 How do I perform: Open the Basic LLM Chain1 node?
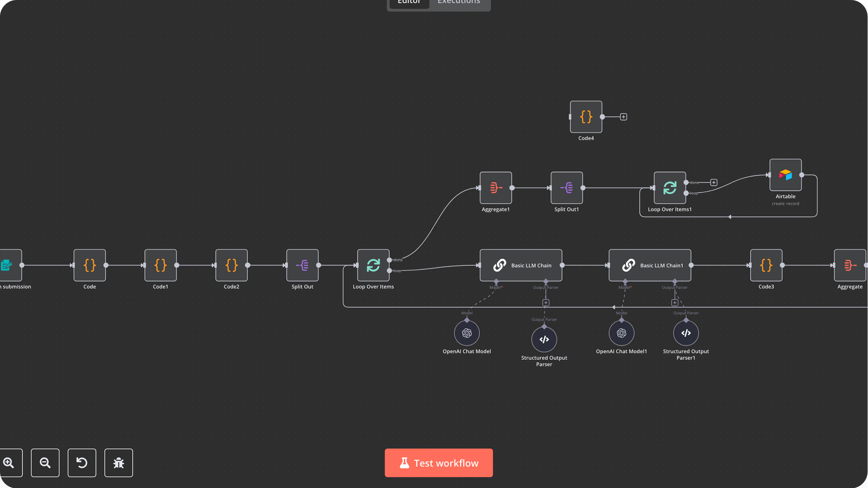coord(650,265)
